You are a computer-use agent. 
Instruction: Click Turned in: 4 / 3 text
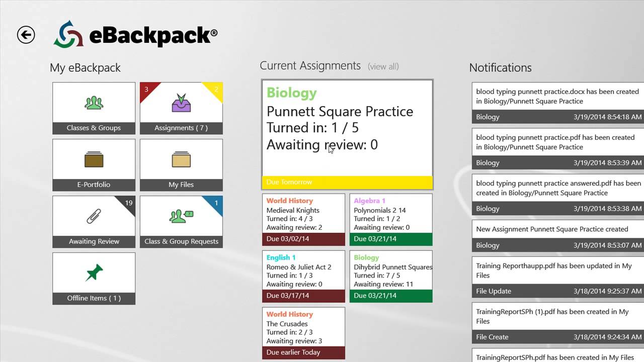(289, 219)
